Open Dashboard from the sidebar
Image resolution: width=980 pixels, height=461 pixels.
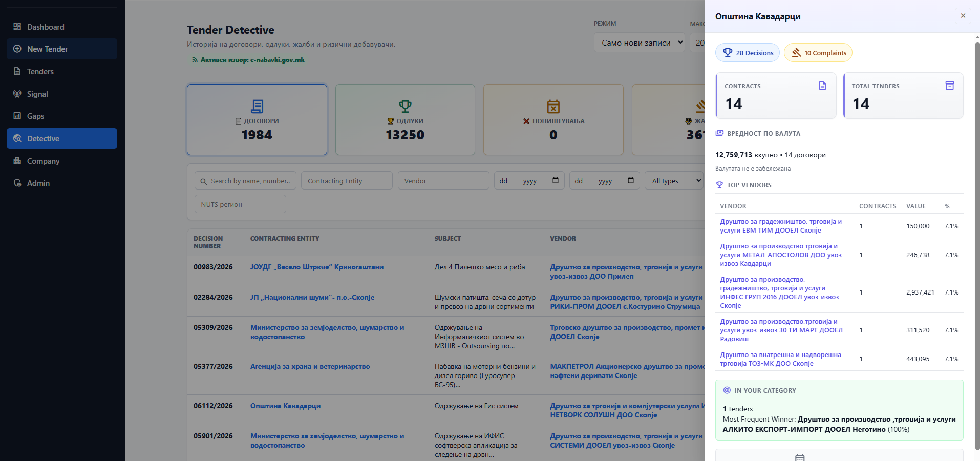pyautogui.click(x=62, y=27)
